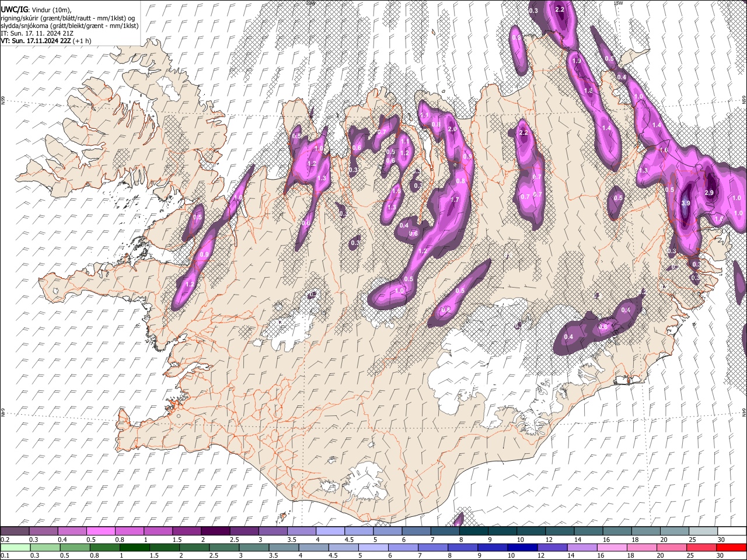Click the 'UWC/IG' title text
Viewport: 747px width, 560px height.
pyautogui.click(x=14, y=9)
